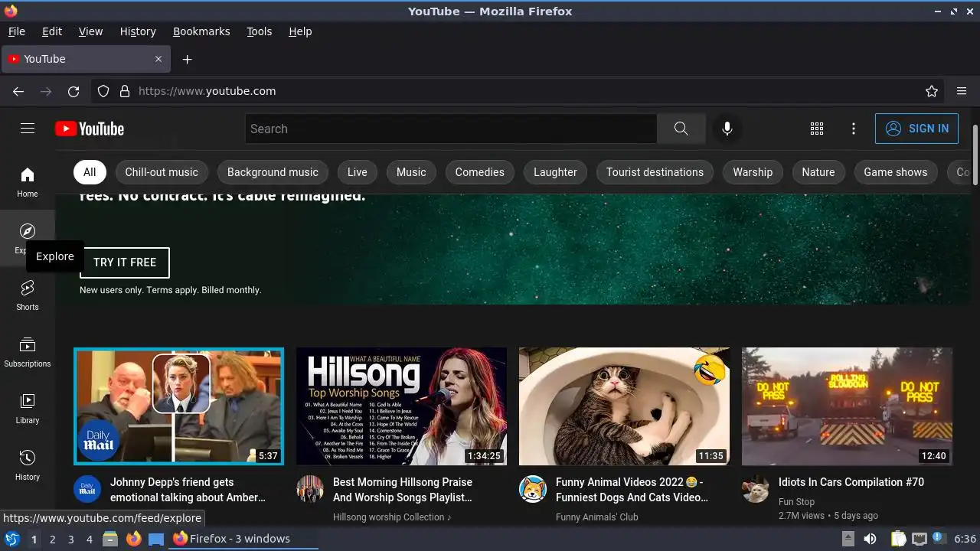
Task: Click the taskbar volume speaker icon
Action: (870, 539)
